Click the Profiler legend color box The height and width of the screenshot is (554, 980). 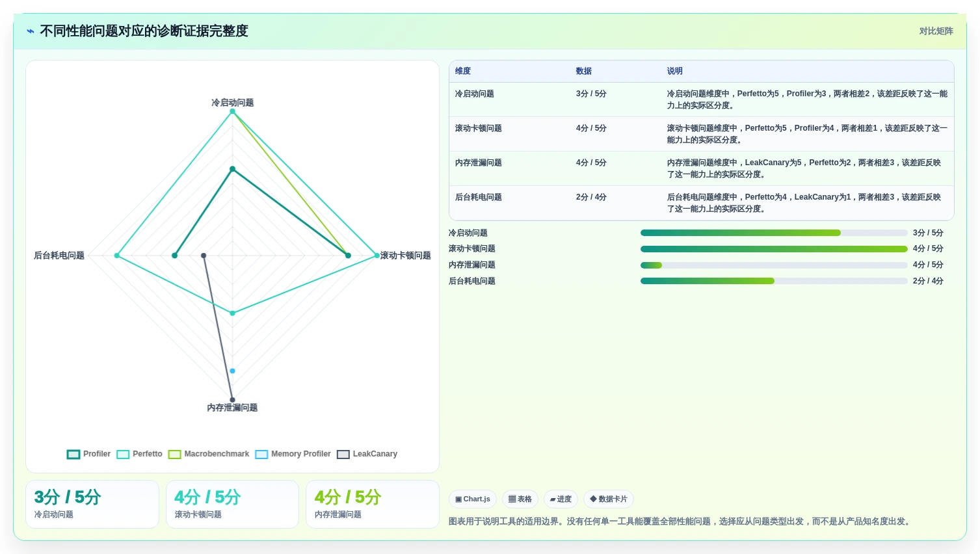coord(73,455)
